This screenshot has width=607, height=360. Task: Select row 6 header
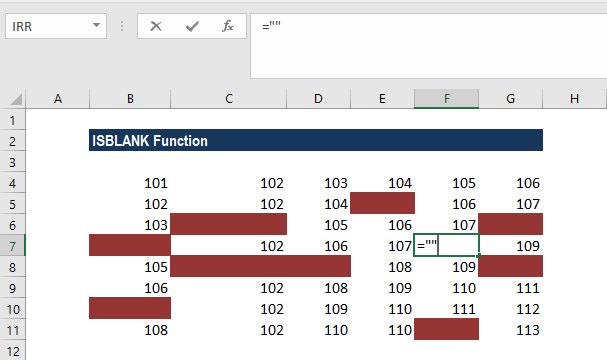pos(12,225)
